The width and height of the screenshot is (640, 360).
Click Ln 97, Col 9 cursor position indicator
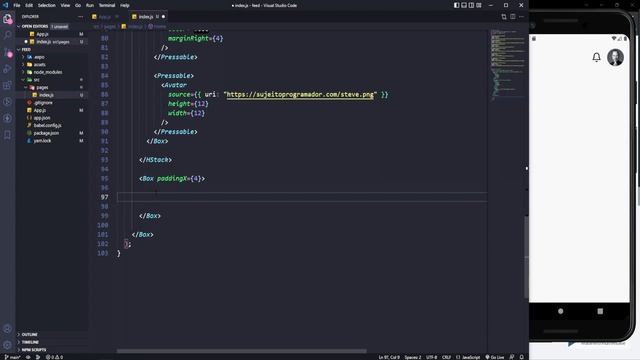pyautogui.click(x=389, y=357)
